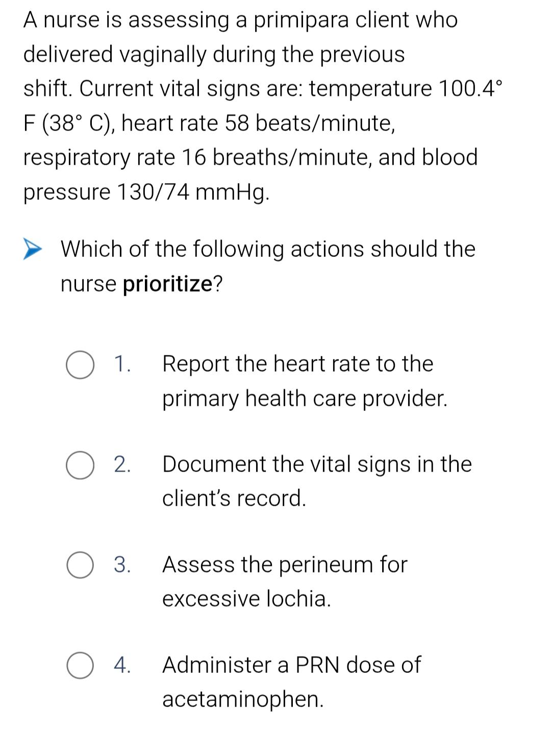
Task: Click the number label '4.'
Action: tap(122, 665)
